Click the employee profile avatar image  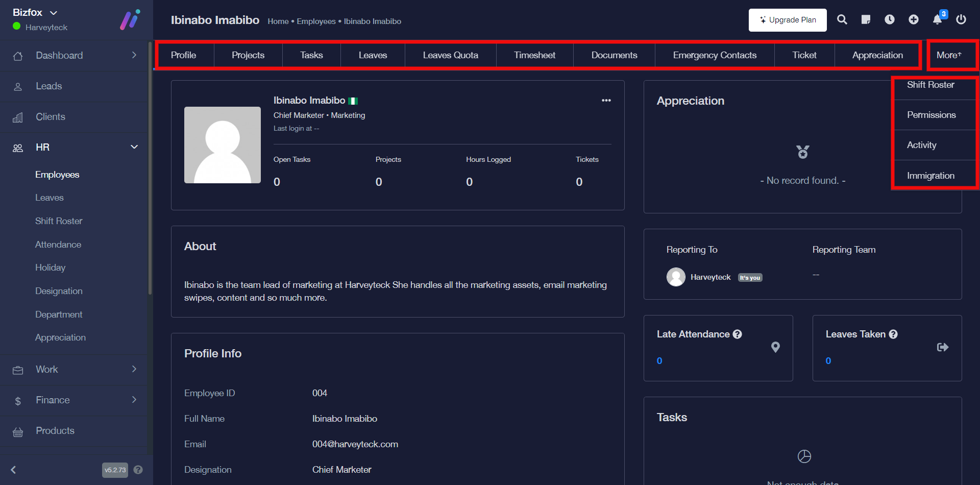223,145
